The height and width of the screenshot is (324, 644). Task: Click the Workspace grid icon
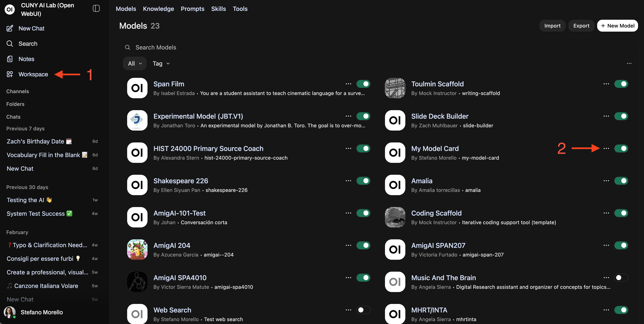(10, 74)
